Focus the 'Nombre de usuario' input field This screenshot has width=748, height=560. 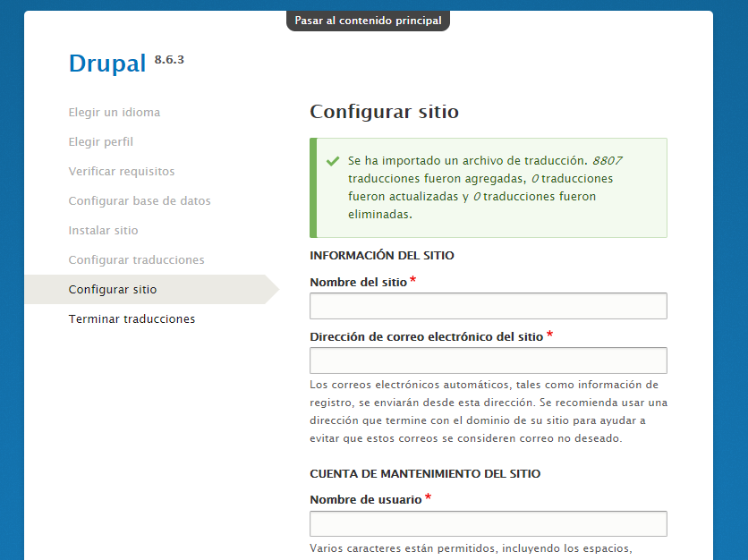pos(489,523)
